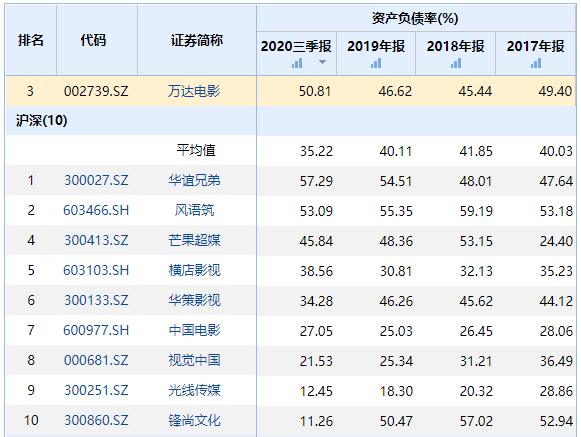
Task: Toggle sort arrow in 2020三季报 column
Action: pos(322,62)
